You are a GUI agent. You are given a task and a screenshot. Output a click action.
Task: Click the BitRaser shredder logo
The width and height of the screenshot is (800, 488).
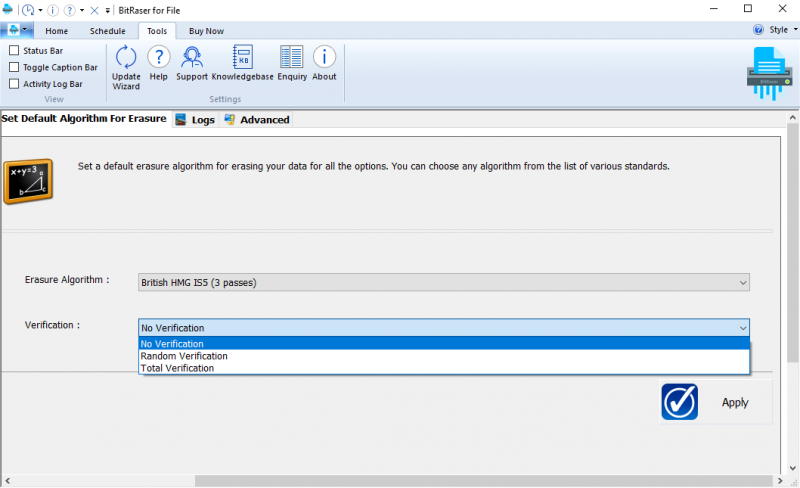769,73
